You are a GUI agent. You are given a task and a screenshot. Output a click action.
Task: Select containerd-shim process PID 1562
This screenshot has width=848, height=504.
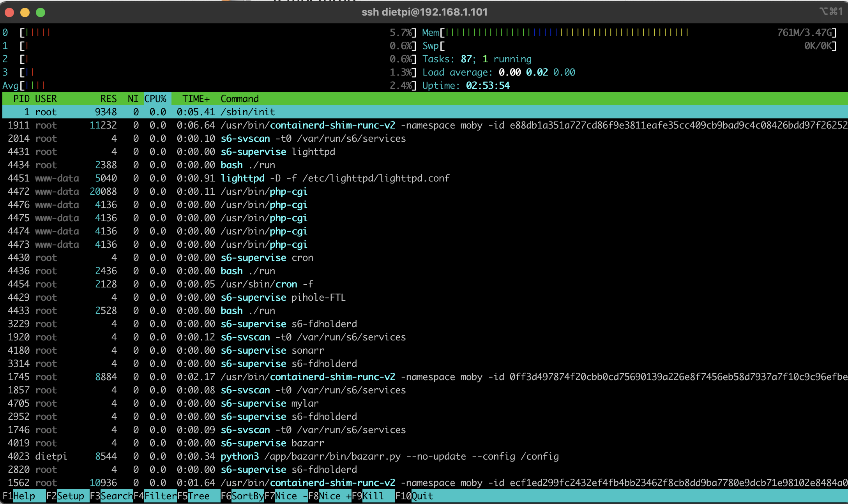pos(425,483)
